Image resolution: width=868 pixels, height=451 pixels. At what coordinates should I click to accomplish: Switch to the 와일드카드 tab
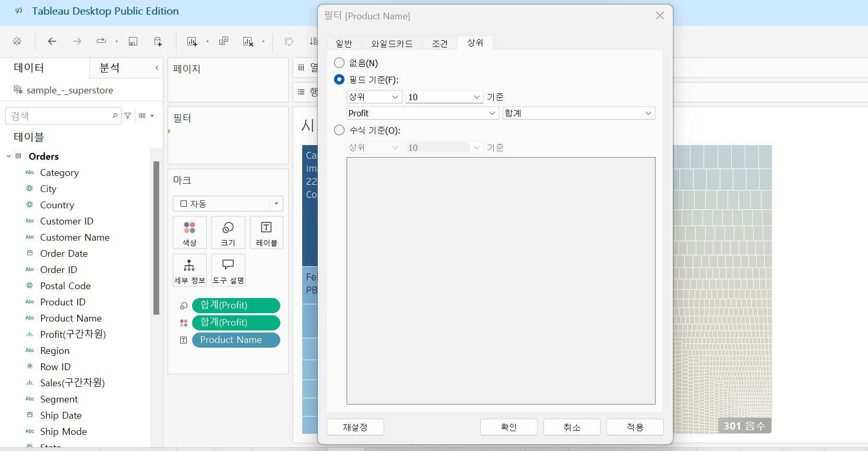392,43
